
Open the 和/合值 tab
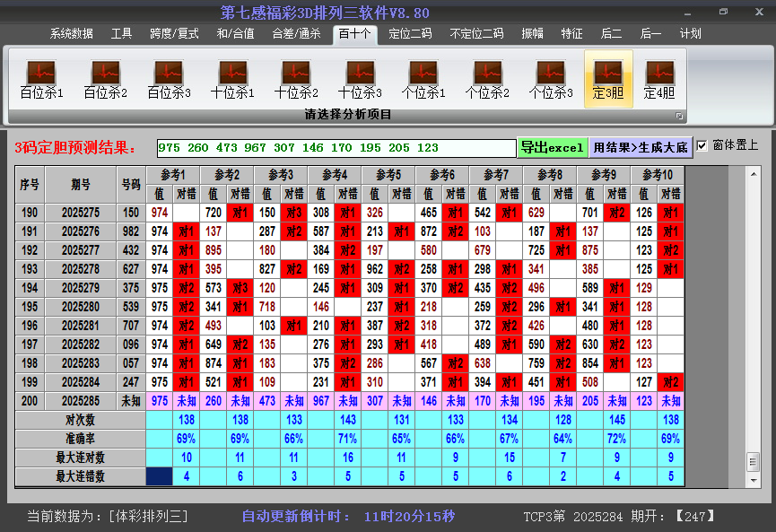[x=235, y=34]
